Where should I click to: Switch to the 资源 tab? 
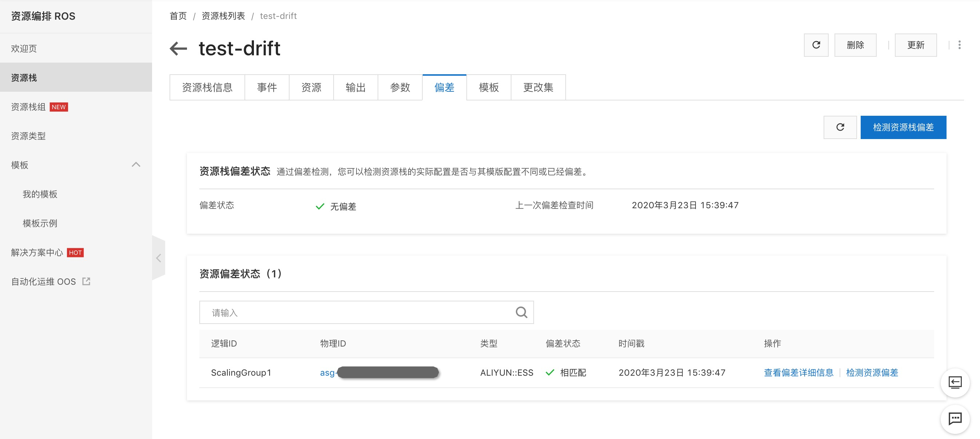tap(311, 88)
